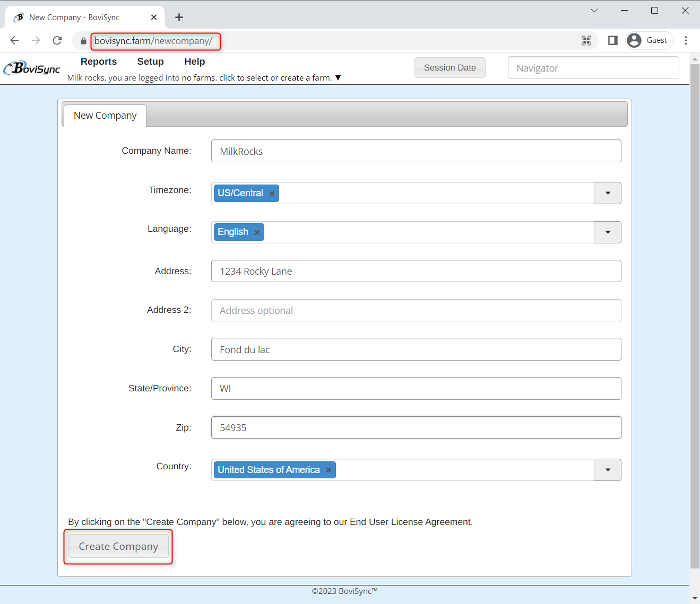Remove the English language tag
The height and width of the screenshot is (604, 700).
click(257, 232)
